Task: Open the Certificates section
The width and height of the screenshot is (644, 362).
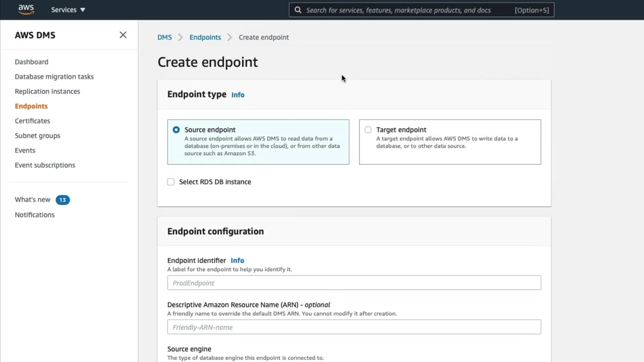Action: click(32, 121)
